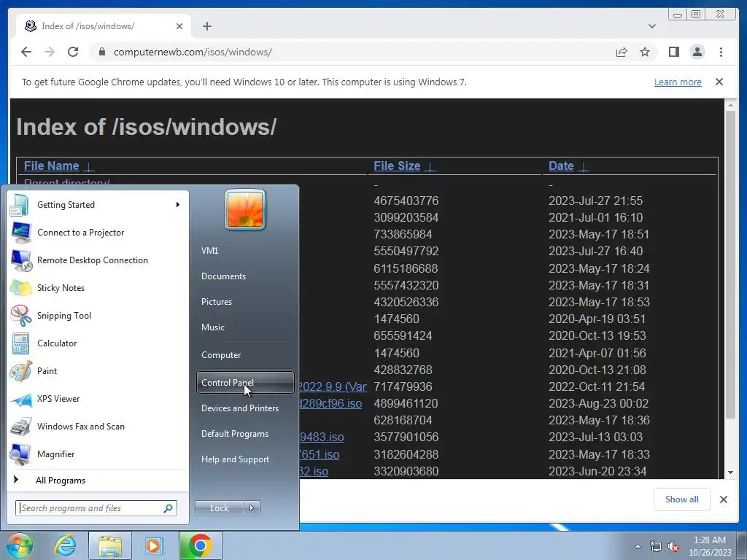
Task: Go forward in Chrome
Action: pos(50,52)
